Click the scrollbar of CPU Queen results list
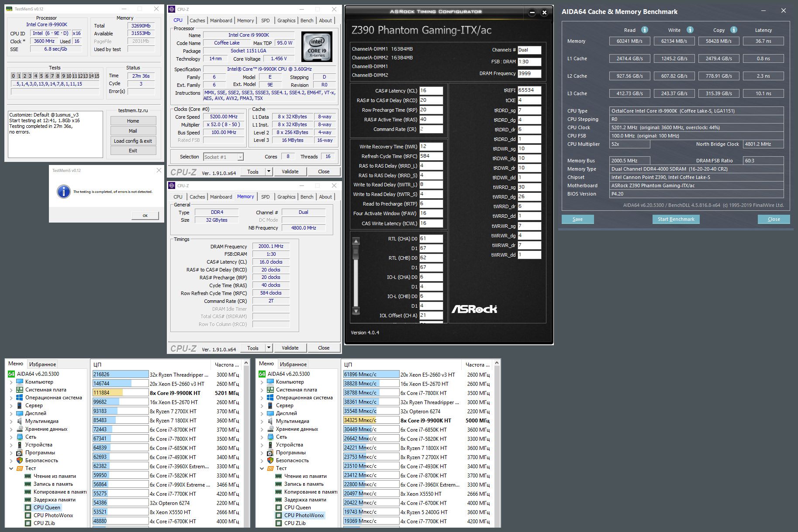798x532 pixels. click(246, 443)
